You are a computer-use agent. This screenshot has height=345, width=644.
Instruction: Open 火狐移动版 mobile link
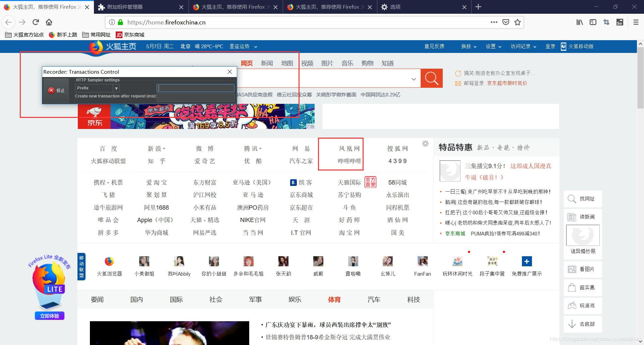point(577,47)
